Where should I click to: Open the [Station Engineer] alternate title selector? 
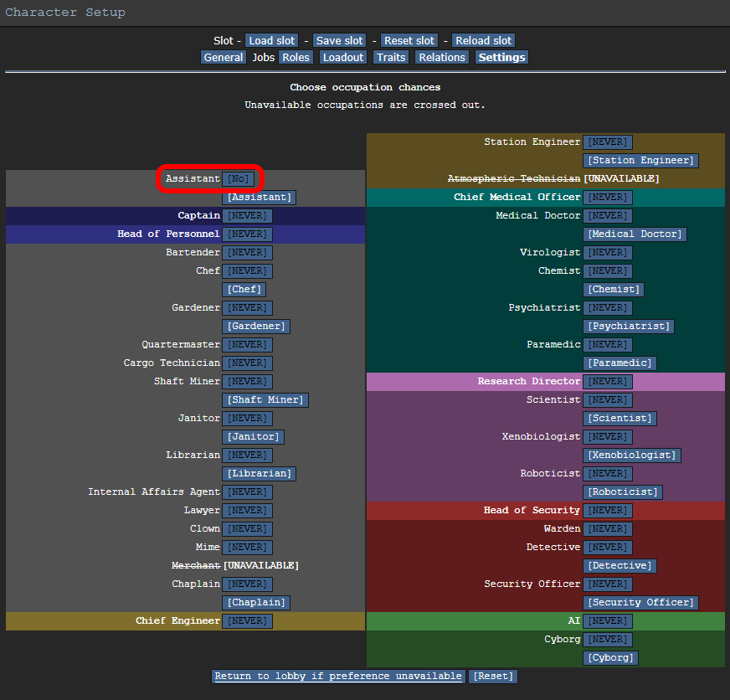[x=640, y=160]
